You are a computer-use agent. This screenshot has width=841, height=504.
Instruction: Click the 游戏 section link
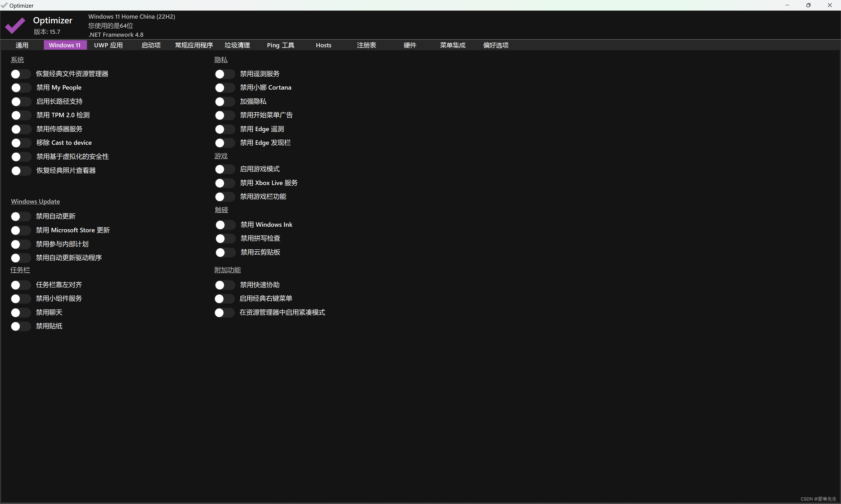coord(221,156)
